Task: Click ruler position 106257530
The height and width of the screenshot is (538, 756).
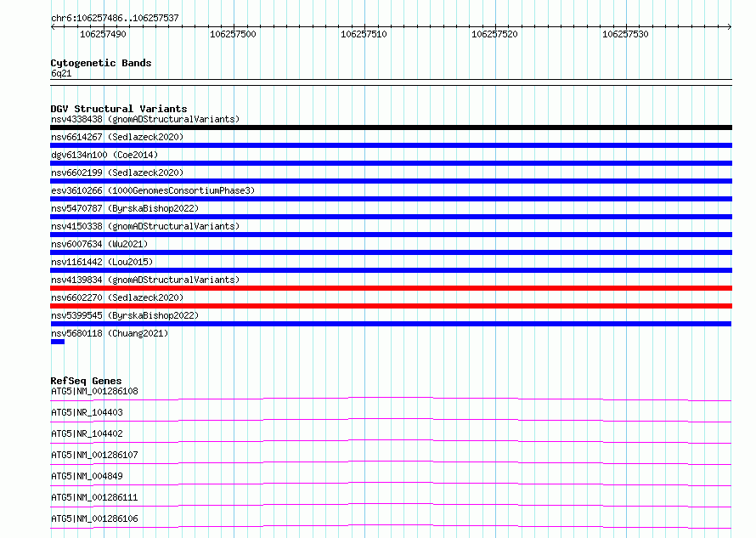Action: click(625, 34)
